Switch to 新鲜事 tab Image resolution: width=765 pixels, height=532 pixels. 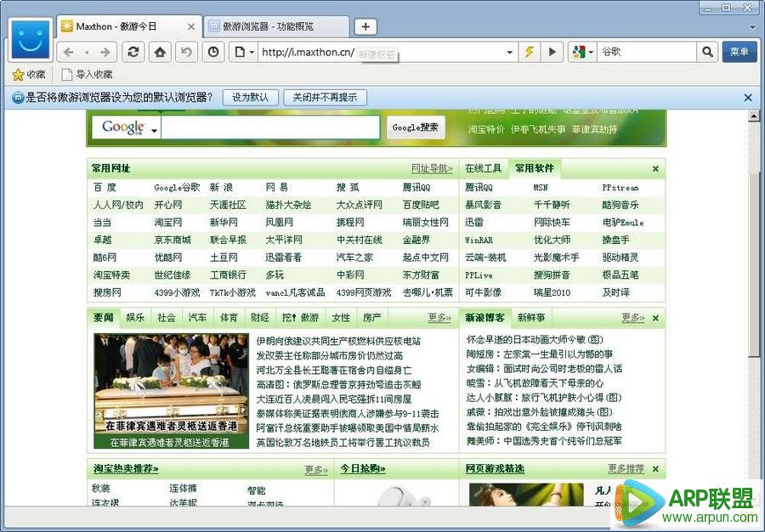click(x=530, y=318)
